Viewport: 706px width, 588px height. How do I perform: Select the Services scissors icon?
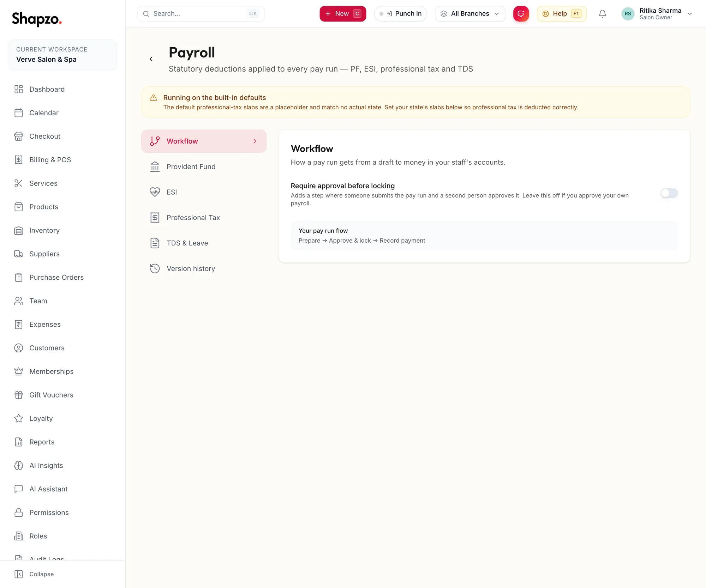point(19,183)
